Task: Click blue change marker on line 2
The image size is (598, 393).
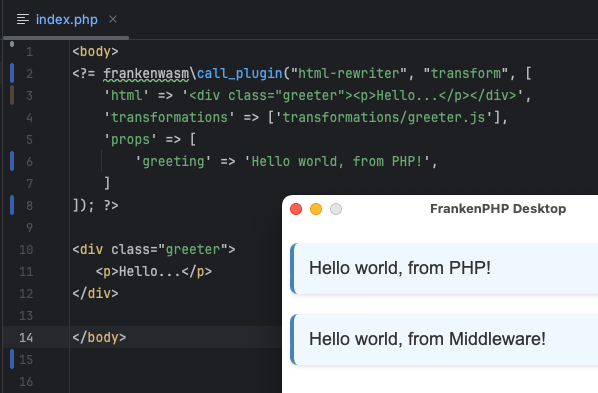Action: tap(12, 73)
